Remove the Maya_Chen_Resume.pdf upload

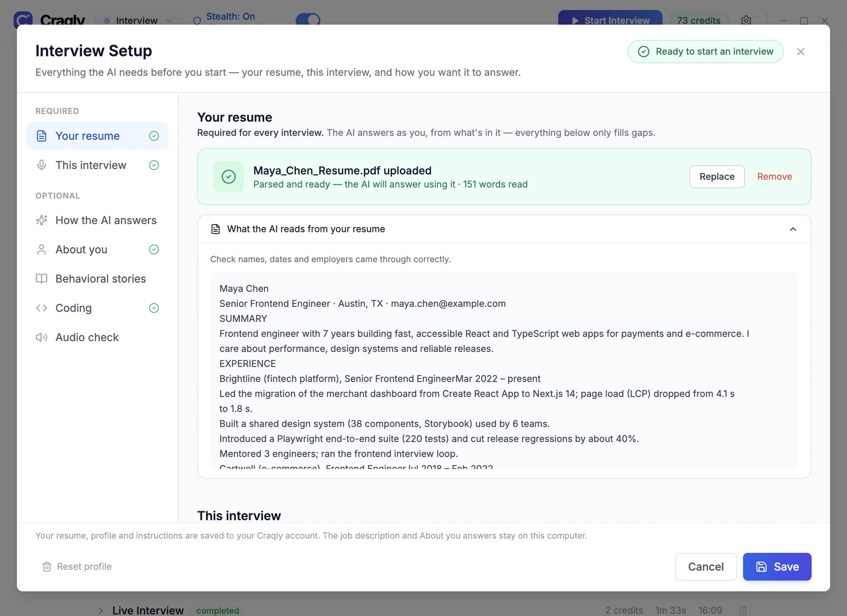(775, 176)
